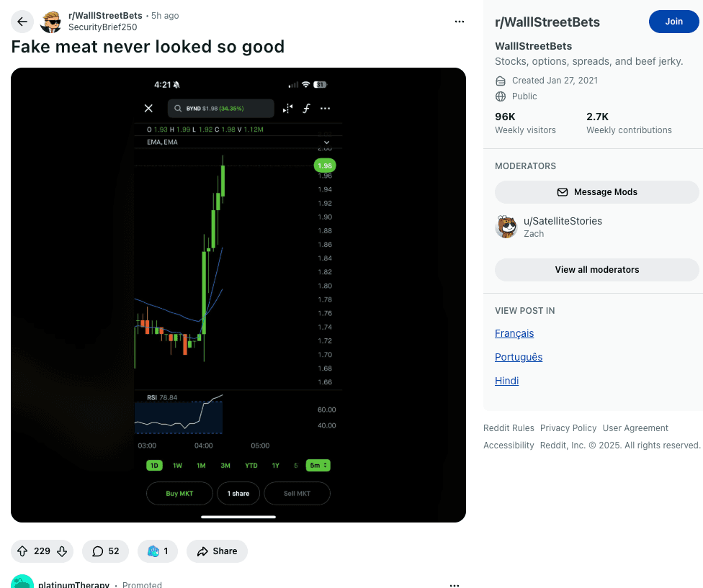Share this post

[x=217, y=551]
